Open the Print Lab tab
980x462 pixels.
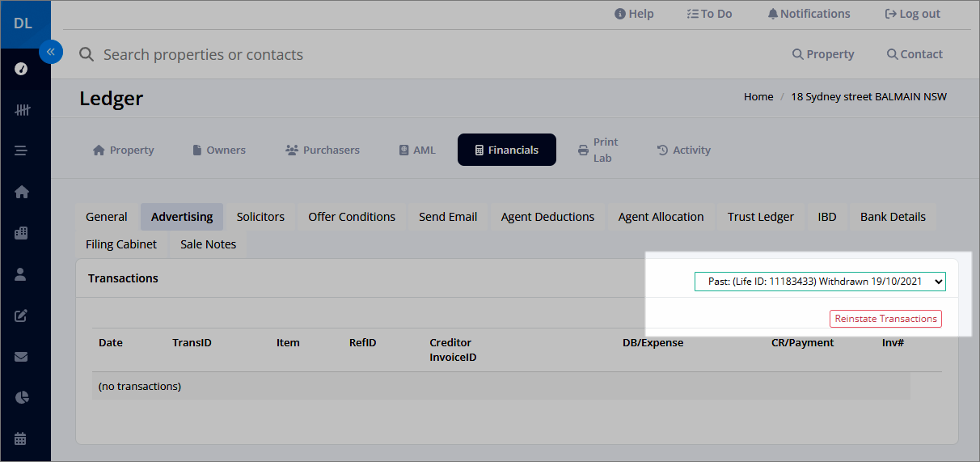[x=598, y=150]
